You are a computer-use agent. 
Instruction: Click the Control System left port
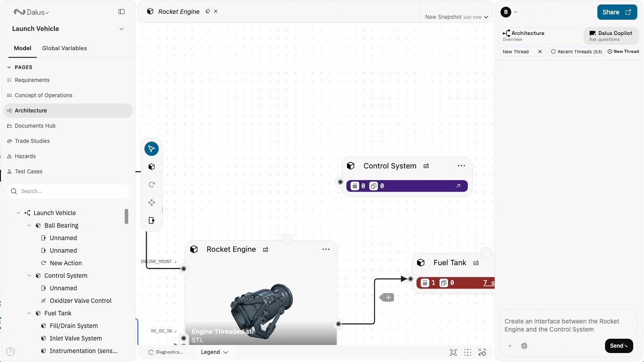[x=340, y=182]
